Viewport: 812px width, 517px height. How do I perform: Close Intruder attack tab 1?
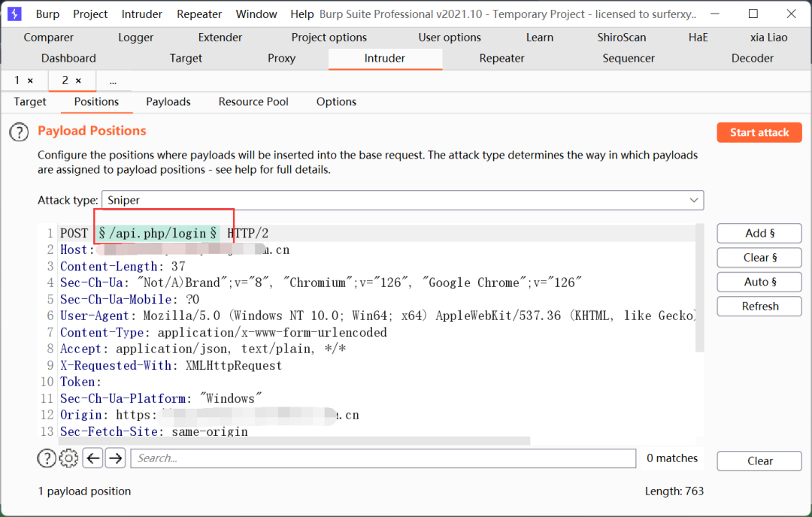point(30,80)
